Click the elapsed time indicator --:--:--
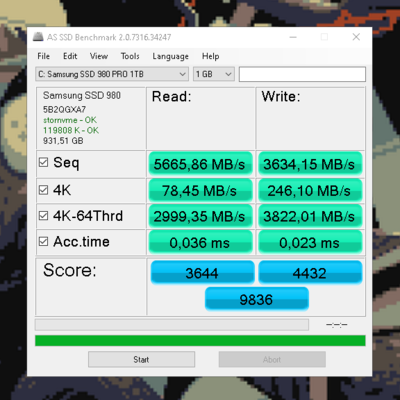The image size is (400, 400). (x=337, y=325)
